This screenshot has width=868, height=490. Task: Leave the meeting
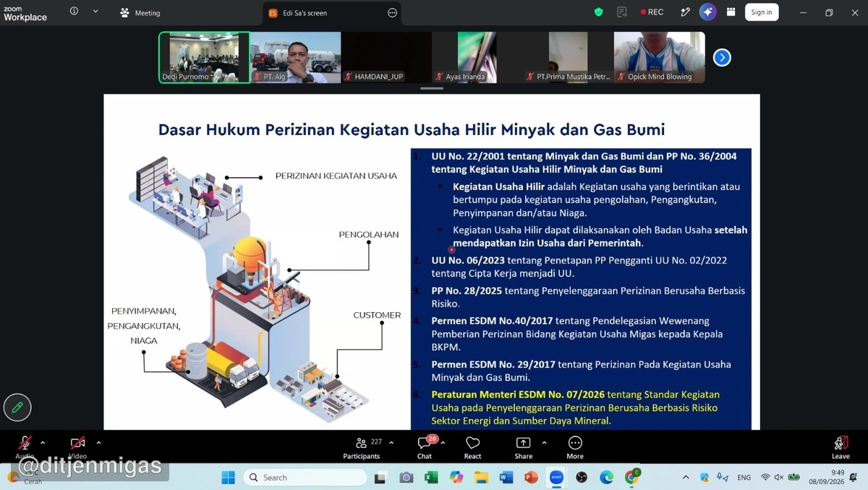[x=841, y=447]
